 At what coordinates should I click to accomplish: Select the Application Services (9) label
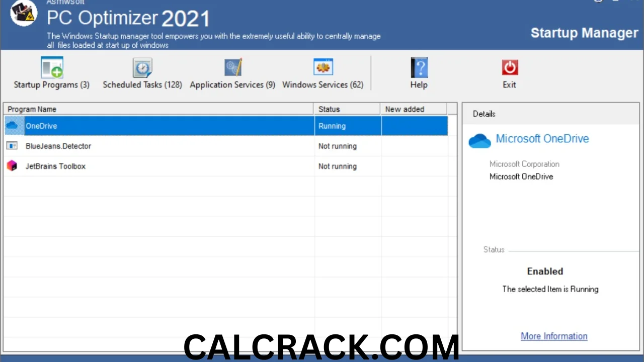point(232,84)
